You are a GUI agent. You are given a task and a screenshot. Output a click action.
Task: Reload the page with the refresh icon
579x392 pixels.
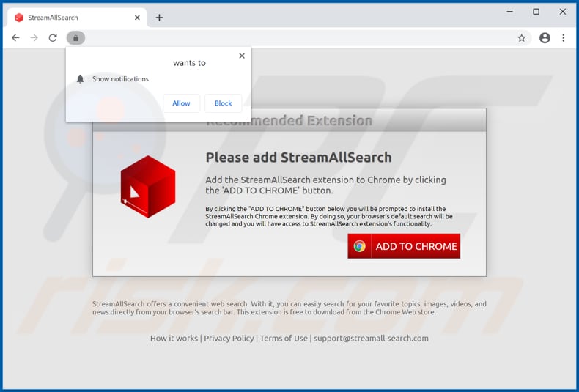point(53,37)
